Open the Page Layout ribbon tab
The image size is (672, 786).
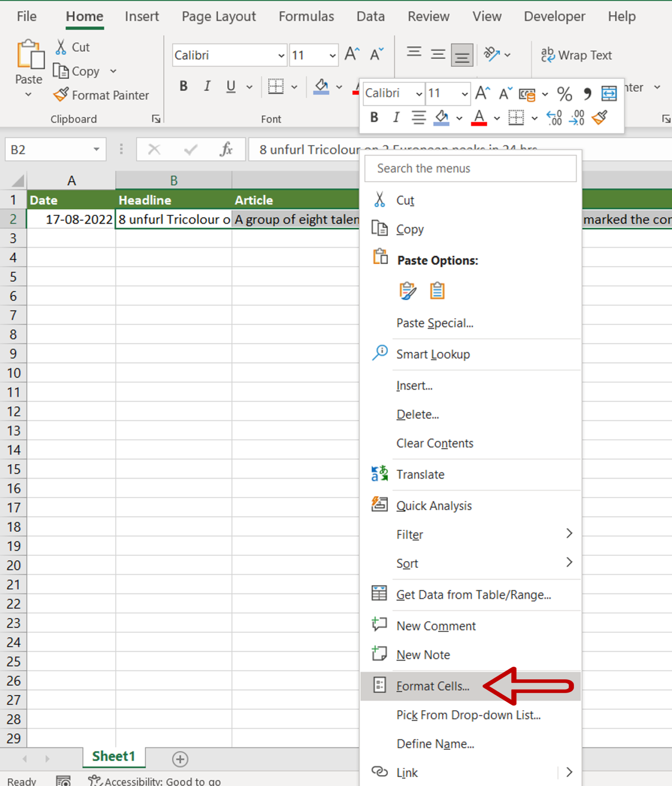pyautogui.click(x=218, y=16)
